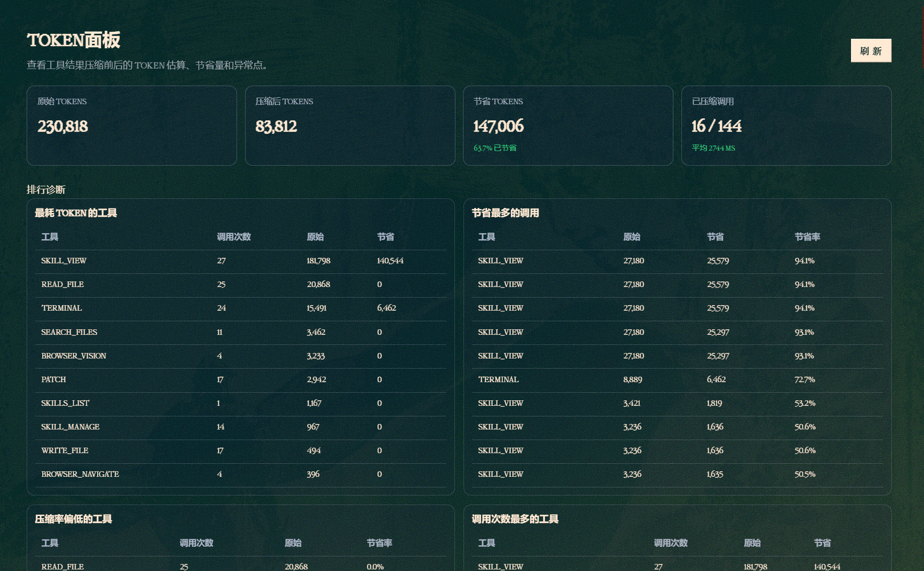The width and height of the screenshot is (924, 571).
Task: Click the page subtitle describing TOKEN 估算
Action: (149, 65)
